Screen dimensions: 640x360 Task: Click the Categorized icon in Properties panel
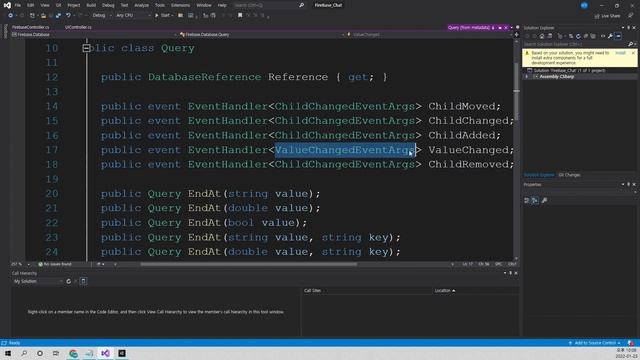click(x=527, y=200)
